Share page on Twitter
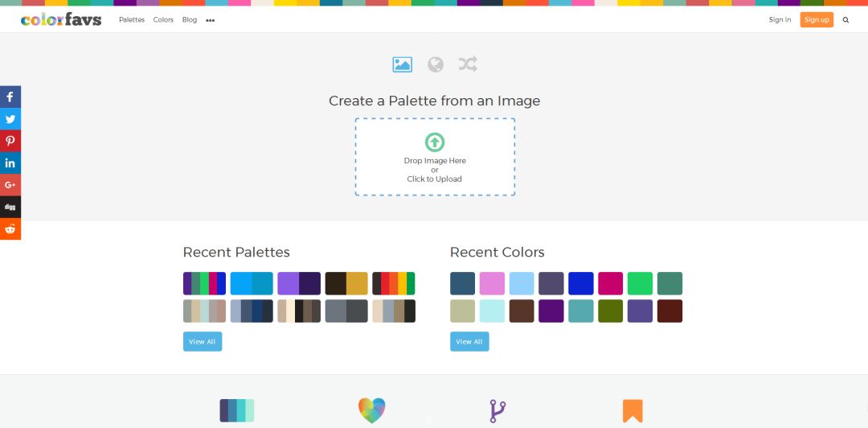Viewport: 868px width, 428px height. [10, 119]
